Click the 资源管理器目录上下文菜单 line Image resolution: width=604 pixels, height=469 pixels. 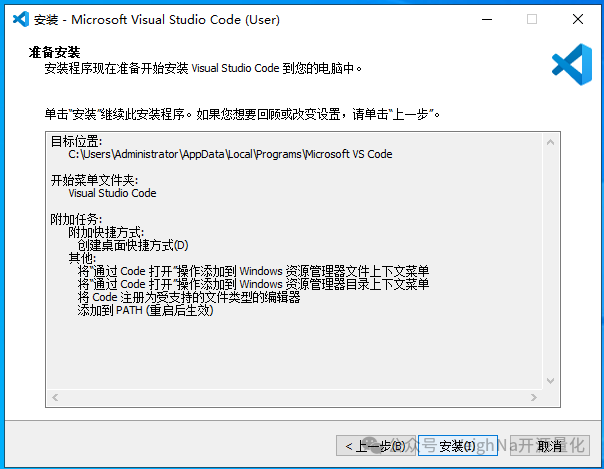tap(253, 284)
